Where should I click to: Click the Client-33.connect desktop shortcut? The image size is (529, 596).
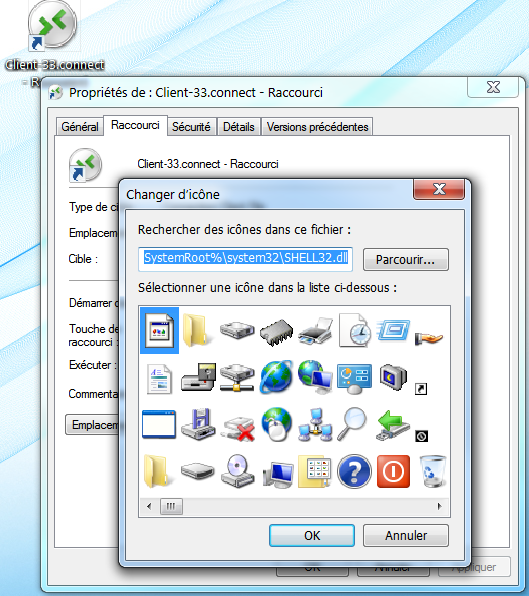tap(54, 38)
